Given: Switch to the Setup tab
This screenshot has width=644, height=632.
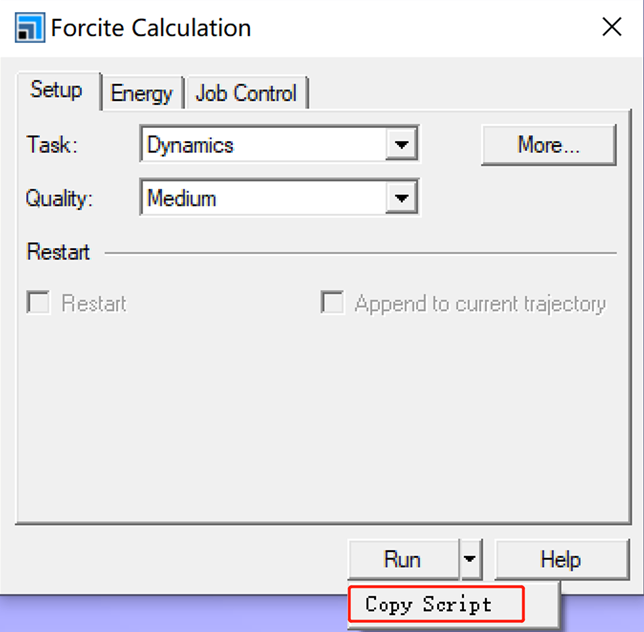Looking at the screenshot, I should [x=56, y=90].
